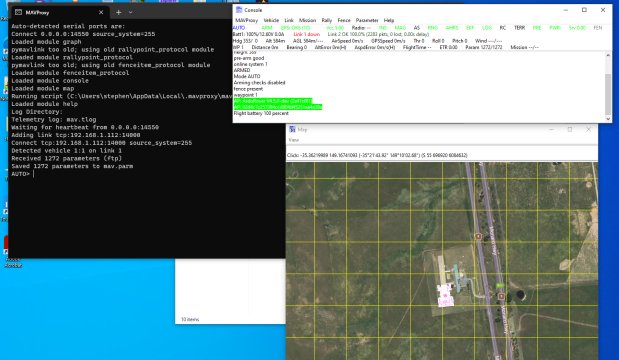Click the red 'Link 1 down' status text
The width and height of the screenshot is (619, 360).
click(307, 34)
